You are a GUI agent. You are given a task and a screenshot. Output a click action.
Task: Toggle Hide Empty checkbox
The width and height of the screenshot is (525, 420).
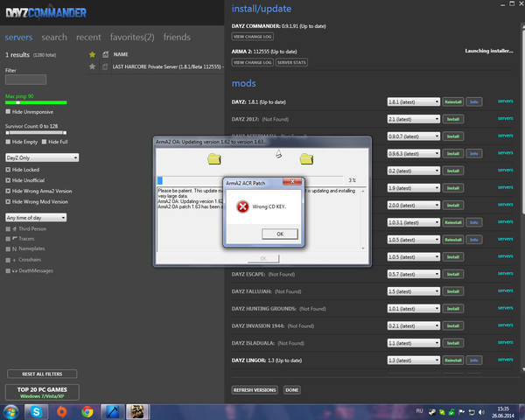point(8,142)
